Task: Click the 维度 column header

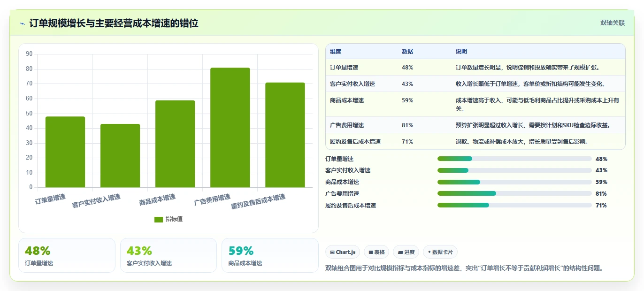Action: click(x=336, y=52)
